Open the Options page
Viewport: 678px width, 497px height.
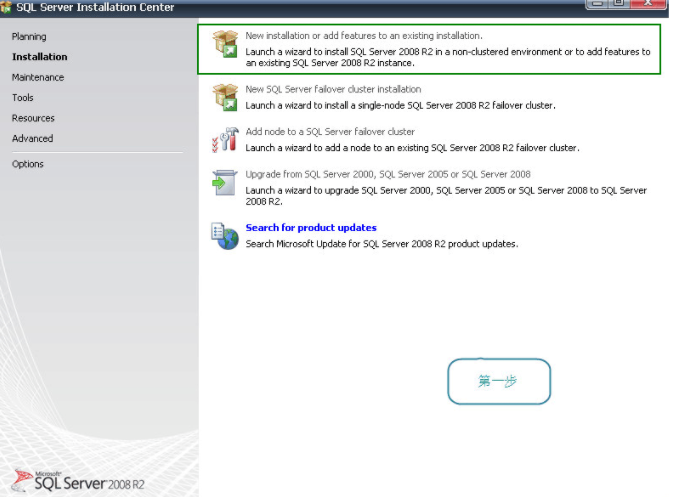point(28,164)
